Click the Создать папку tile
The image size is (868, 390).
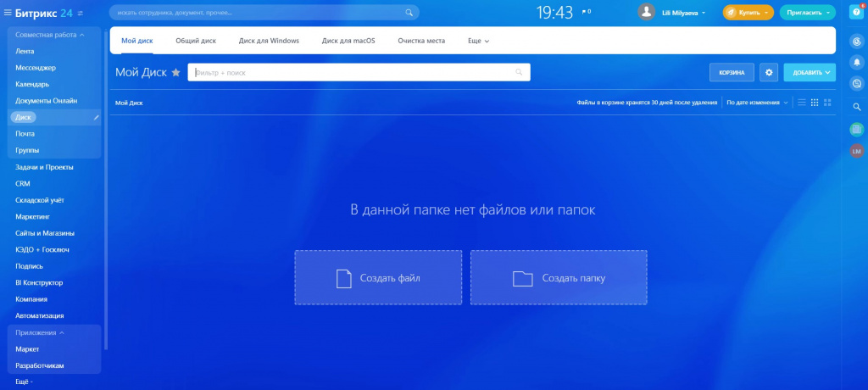[x=559, y=277]
